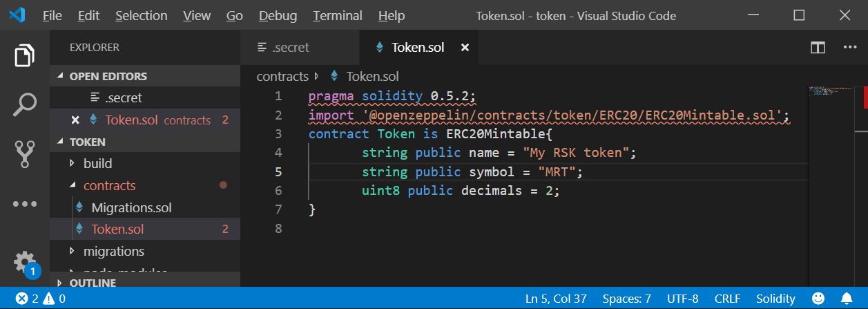Split the editor to the right
Image resolution: width=868 pixels, height=309 pixels.
click(x=818, y=48)
